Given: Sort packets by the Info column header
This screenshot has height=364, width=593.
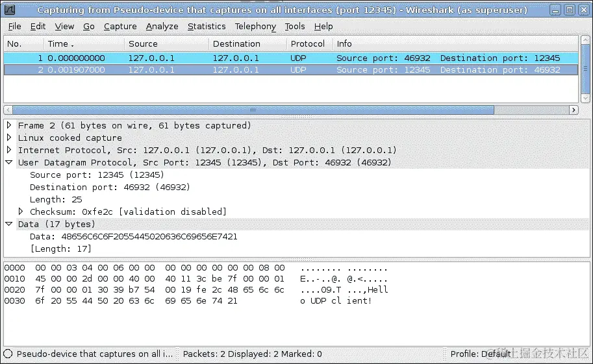Looking at the screenshot, I should [x=455, y=44].
